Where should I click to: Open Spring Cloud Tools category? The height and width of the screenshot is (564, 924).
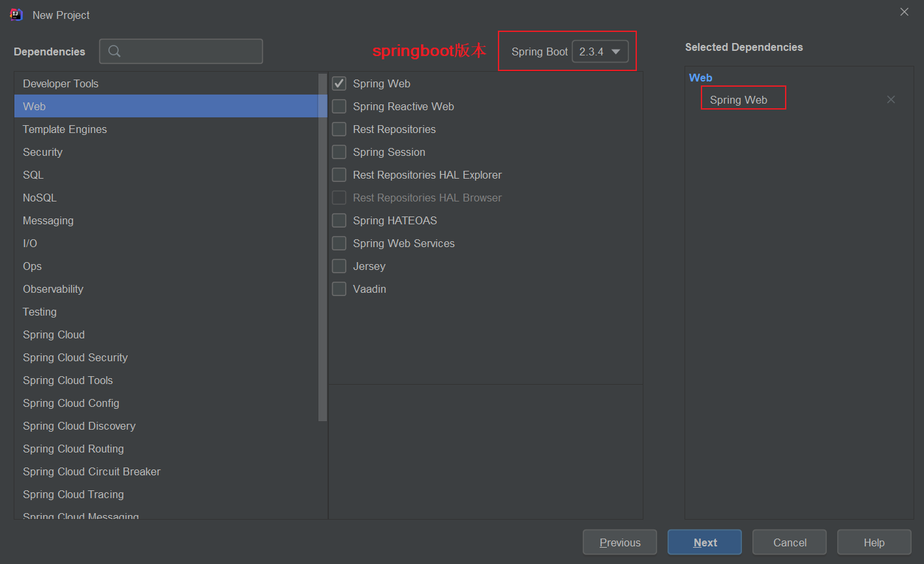166,380
